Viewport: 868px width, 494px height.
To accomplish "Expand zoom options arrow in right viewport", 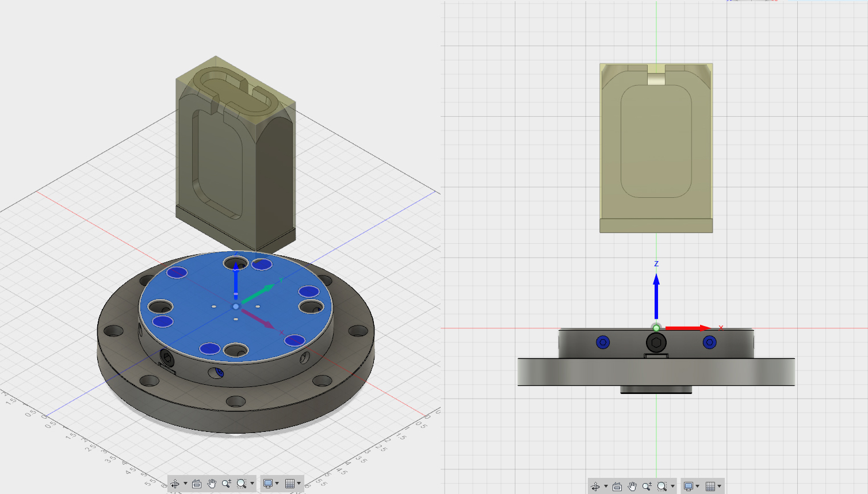I will [672, 487].
